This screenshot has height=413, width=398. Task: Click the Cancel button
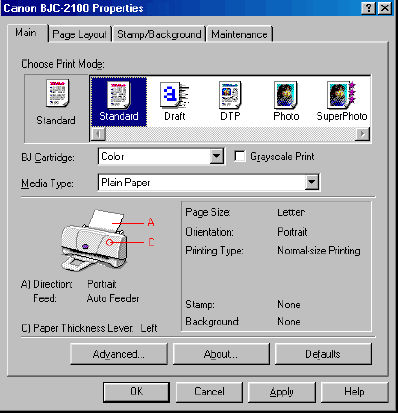pos(209,392)
